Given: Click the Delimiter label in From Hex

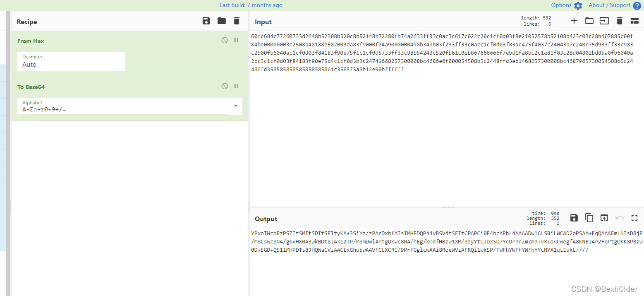Looking at the screenshot, I should [32, 56].
